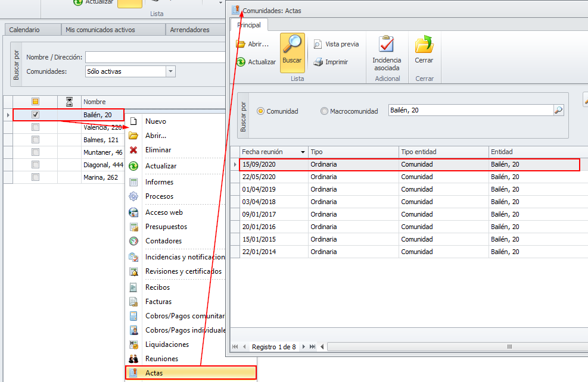Viewport: 588px width, 382px height.
Task: Choose Nuevo in the context menu
Action: [155, 121]
